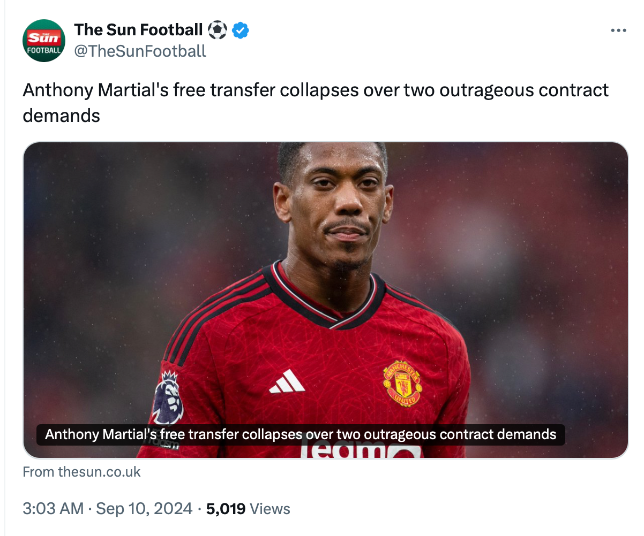The image size is (644, 536).
Task: Click the 3:03 AM timestamp
Action: [x=52, y=509]
